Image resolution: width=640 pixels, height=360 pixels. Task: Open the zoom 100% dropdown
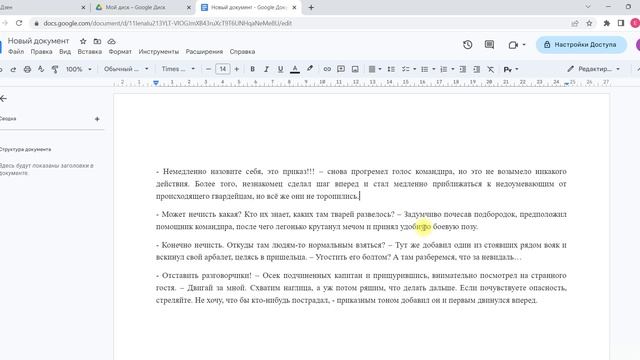click(79, 69)
